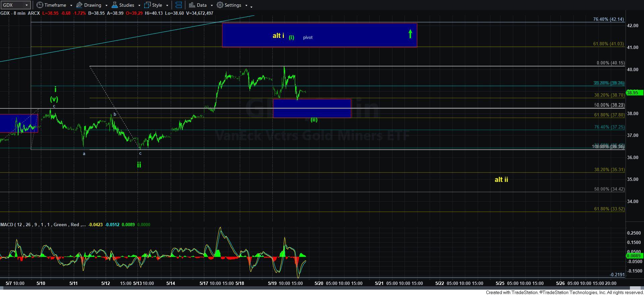644x295 pixels.
Task: Click the Drawing pencil icon
Action: click(79, 5)
